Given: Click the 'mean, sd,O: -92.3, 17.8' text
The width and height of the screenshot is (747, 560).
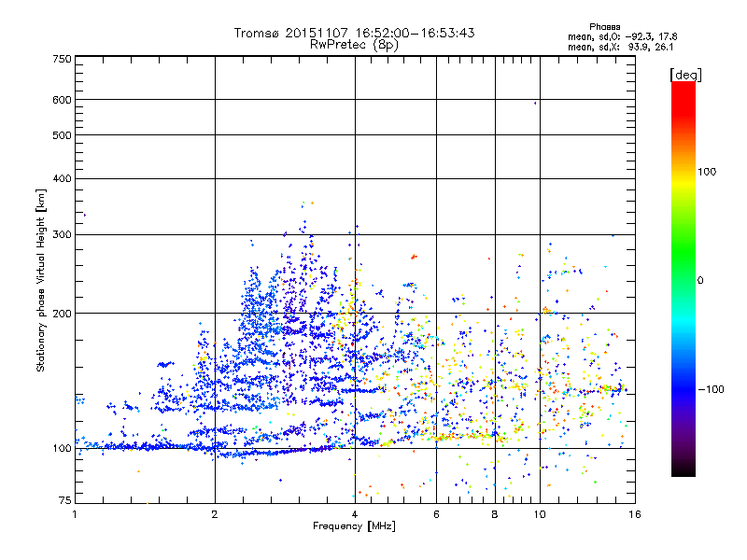Looking at the screenshot, I should (x=622, y=36).
